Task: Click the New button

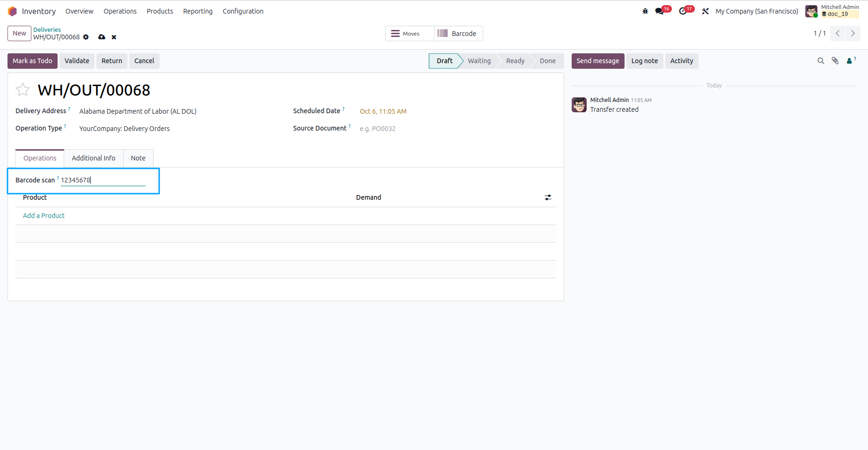Action: coord(19,33)
